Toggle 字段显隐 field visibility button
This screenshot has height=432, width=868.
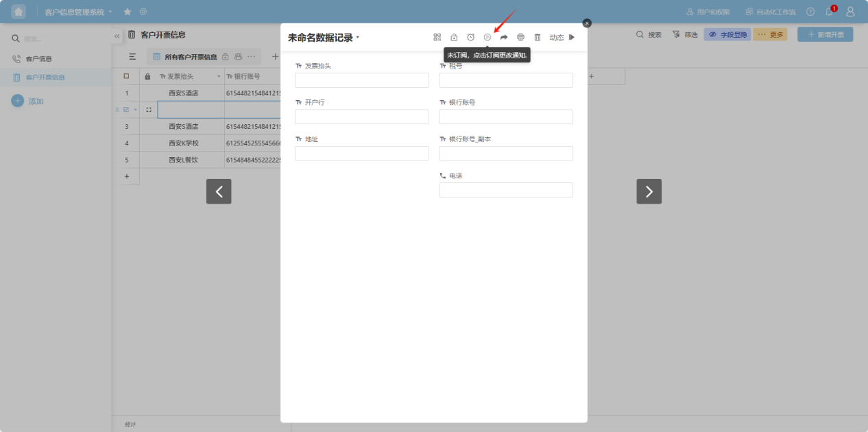727,34
